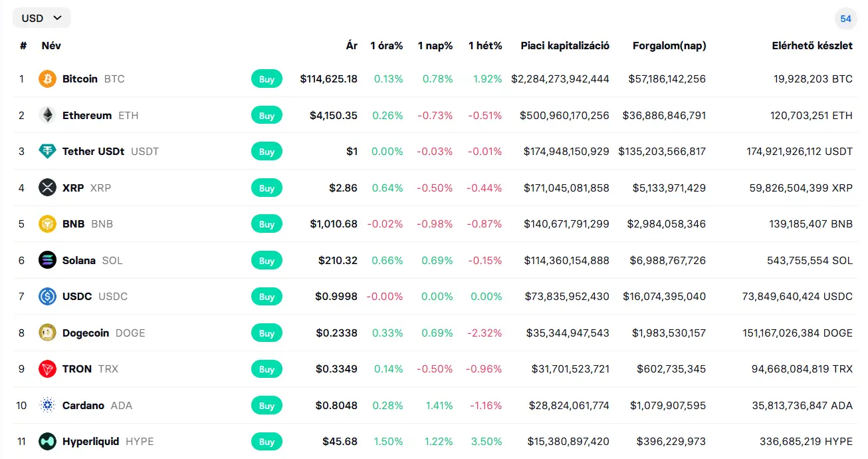Open the USD currency dropdown
This screenshot has width=868, height=459.
point(41,18)
